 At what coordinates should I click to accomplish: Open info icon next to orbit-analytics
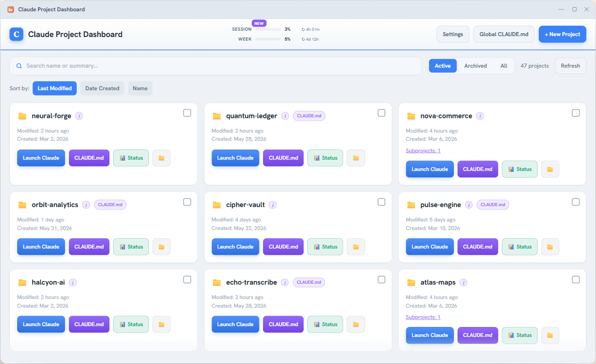(x=86, y=205)
